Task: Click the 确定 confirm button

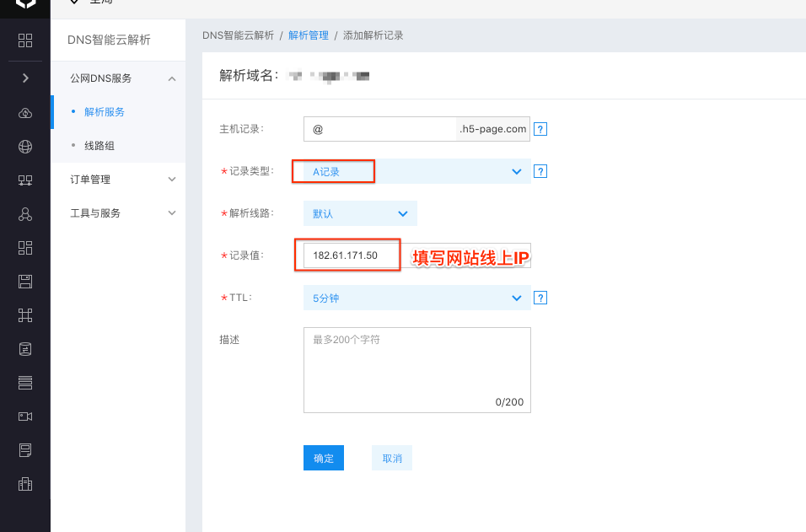Action: (x=324, y=458)
